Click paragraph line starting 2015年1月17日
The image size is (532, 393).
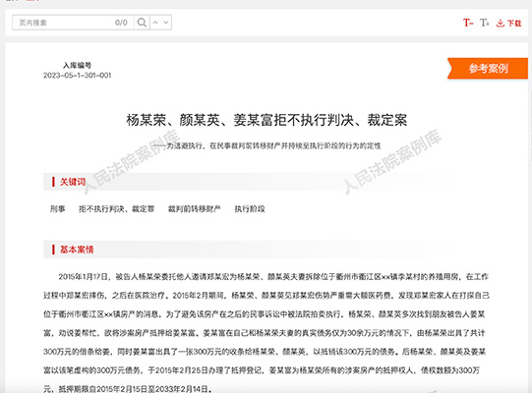(273, 277)
